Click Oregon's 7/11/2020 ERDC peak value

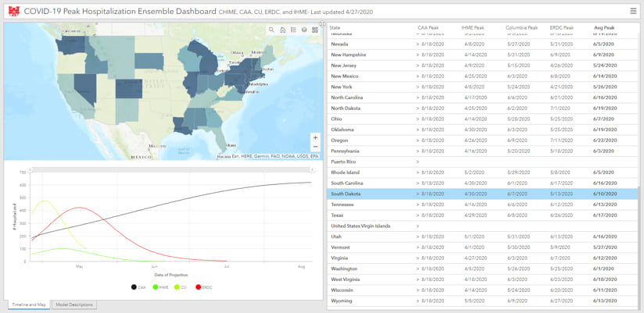(x=560, y=140)
